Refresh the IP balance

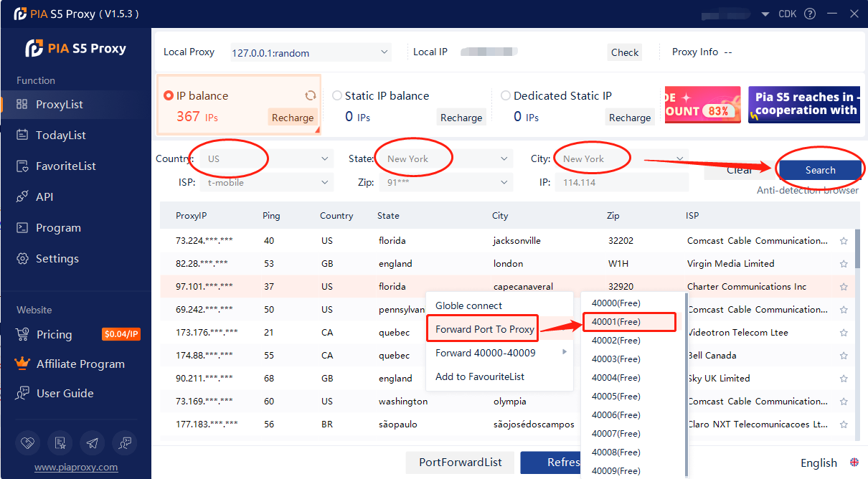[310, 95]
